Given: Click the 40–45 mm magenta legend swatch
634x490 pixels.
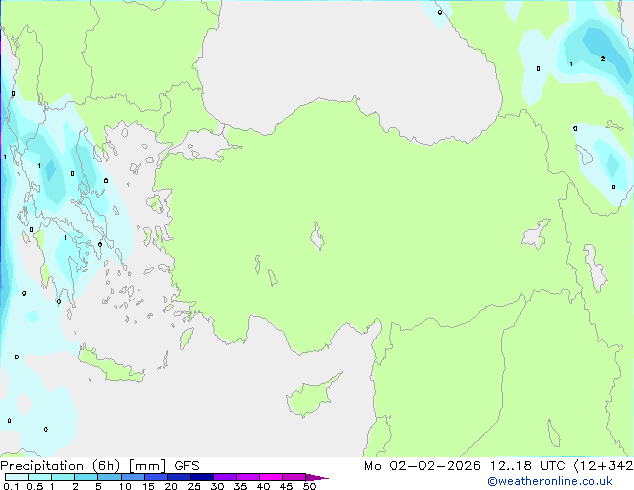Looking at the screenshot, I should click(x=271, y=477).
